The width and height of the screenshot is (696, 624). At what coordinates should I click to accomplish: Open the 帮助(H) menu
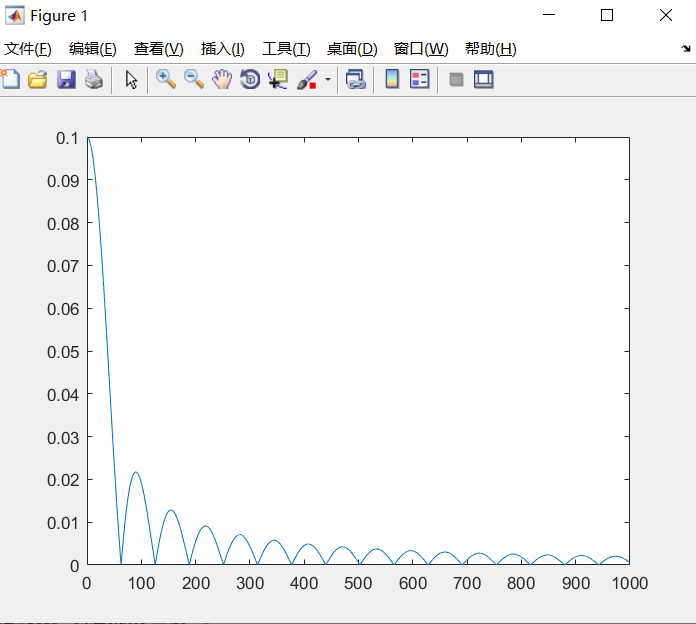point(490,49)
